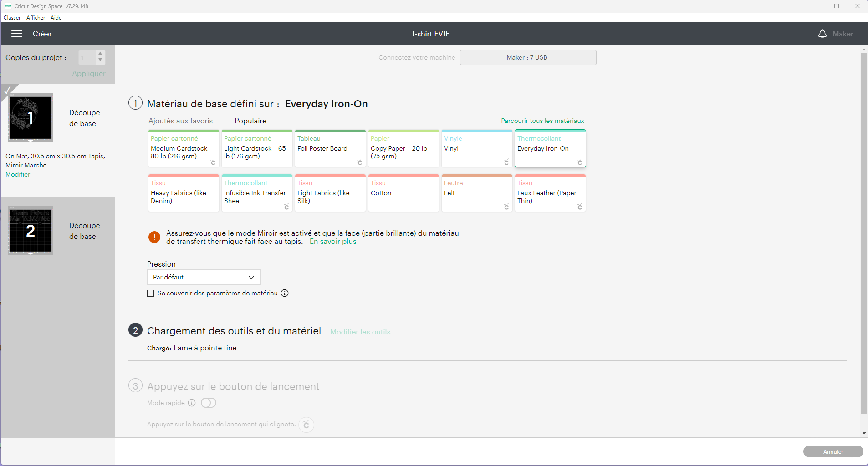Image resolution: width=868 pixels, height=466 pixels.
Task: Open the Pression dropdown
Action: 204,277
